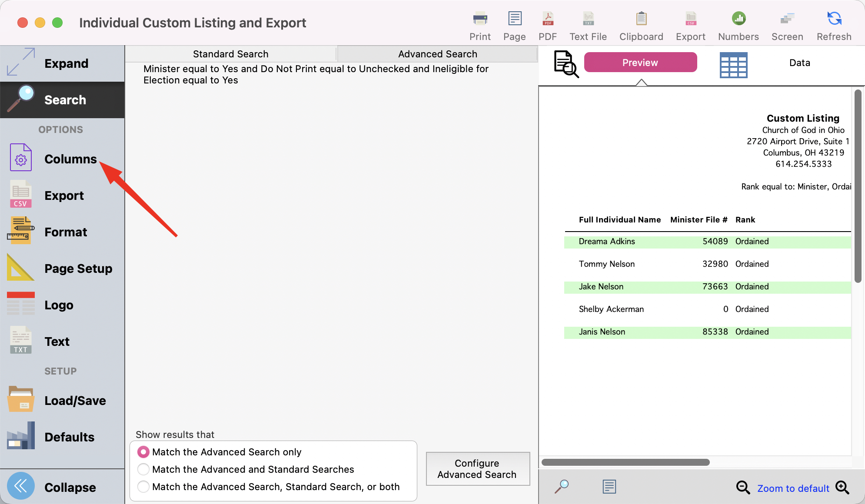This screenshot has width=865, height=504.
Task: Click the document preview icon next to Preview
Action: (566, 64)
